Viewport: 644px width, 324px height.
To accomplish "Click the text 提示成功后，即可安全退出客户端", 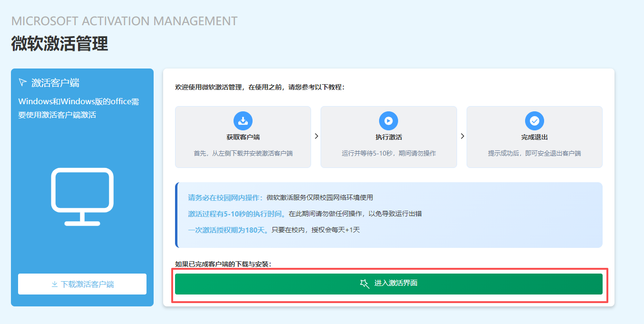I will (x=534, y=153).
